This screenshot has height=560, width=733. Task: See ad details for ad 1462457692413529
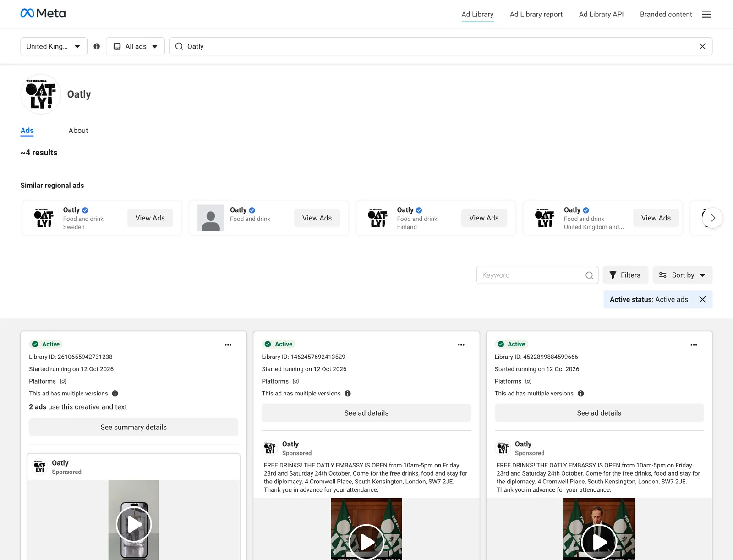(x=366, y=413)
